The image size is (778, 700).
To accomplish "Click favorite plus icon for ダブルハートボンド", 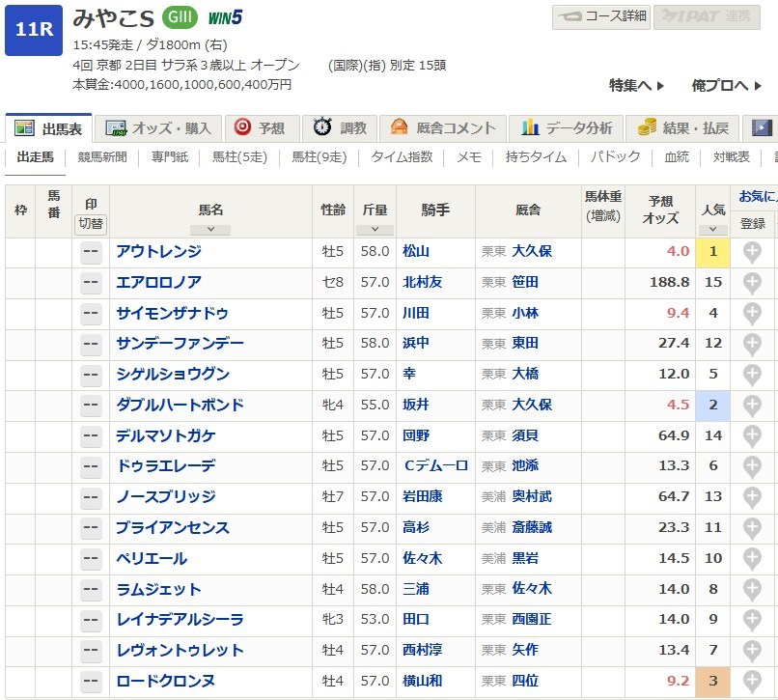I will pyautogui.click(x=752, y=406).
